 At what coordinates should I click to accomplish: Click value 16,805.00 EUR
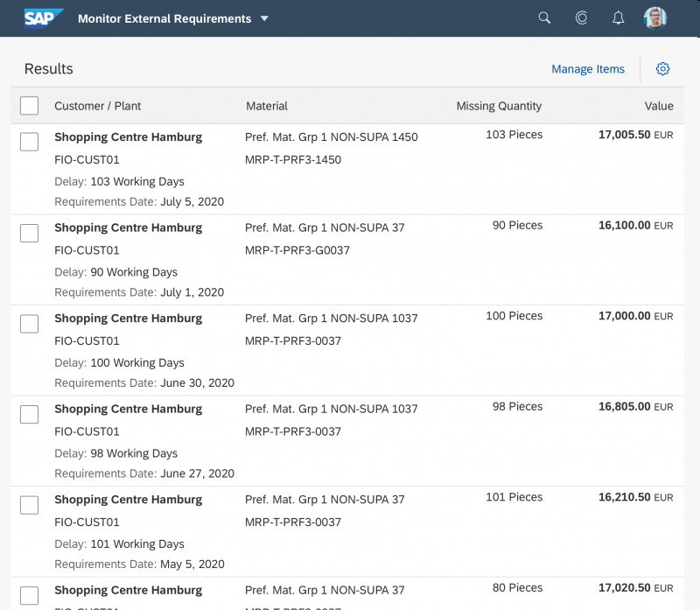[x=636, y=407]
